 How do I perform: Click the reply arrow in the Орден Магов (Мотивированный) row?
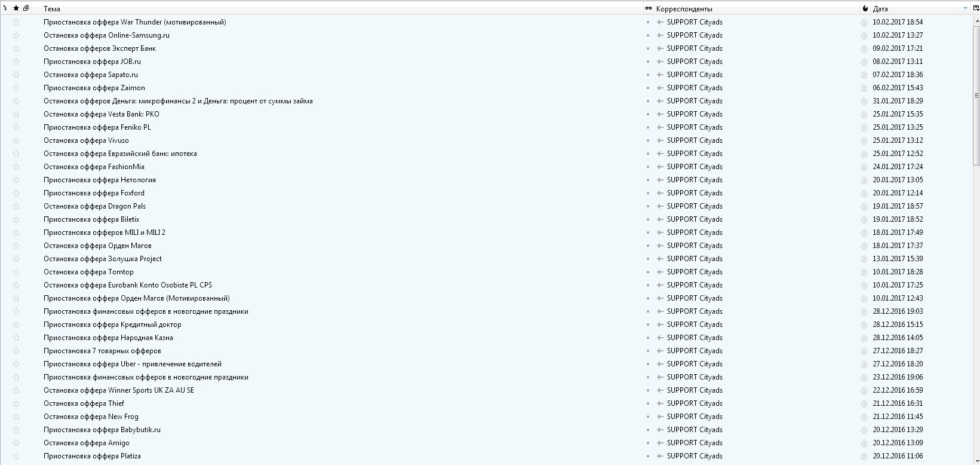click(660, 298)
